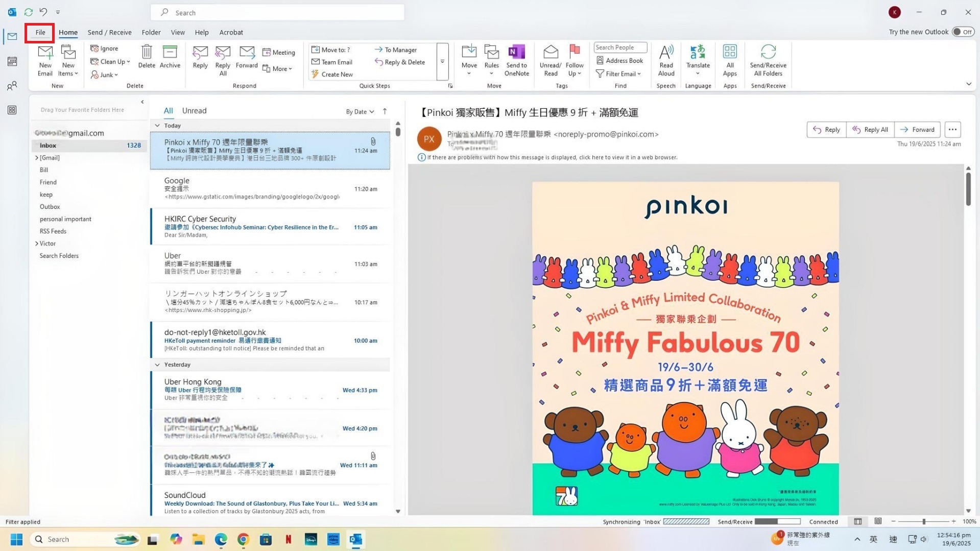Click Forward button in reading pane
Viewport: 980px width, 551px height.
click(x=917, y=130)
